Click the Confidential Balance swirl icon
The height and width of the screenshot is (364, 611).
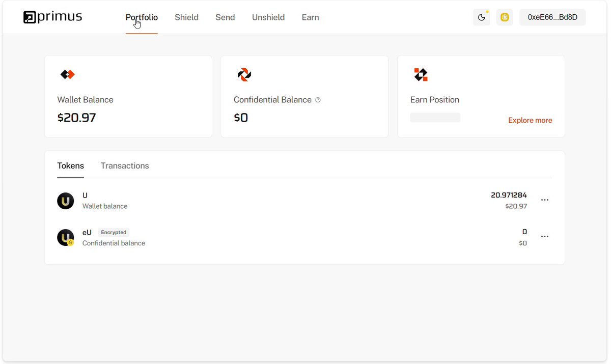[244, 75]
